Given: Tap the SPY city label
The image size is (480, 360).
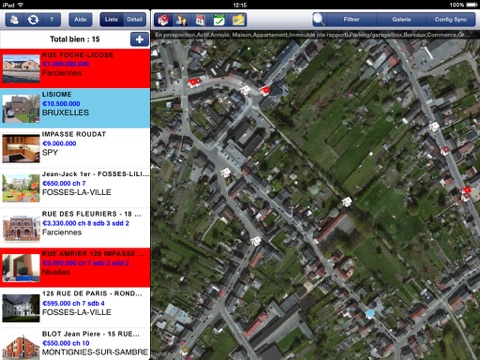Looking at the screenshot, I should [50, 153].
